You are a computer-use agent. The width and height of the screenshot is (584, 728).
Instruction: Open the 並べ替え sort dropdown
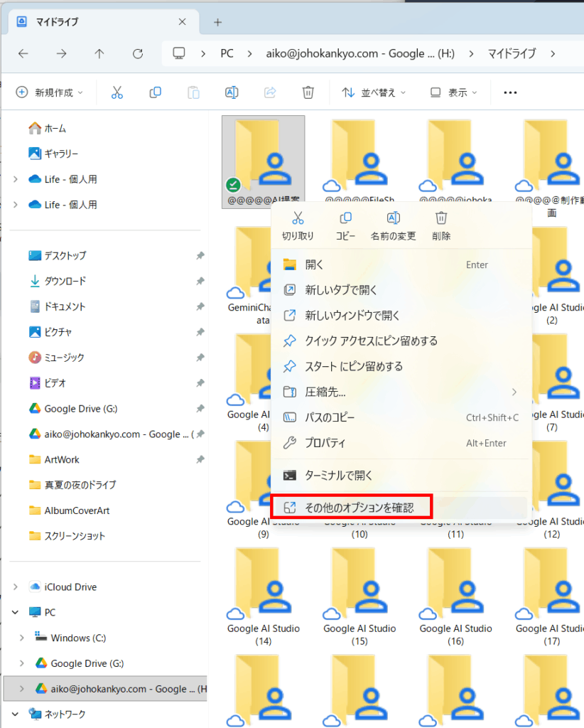pyautogui.click(x=374, y=92)
